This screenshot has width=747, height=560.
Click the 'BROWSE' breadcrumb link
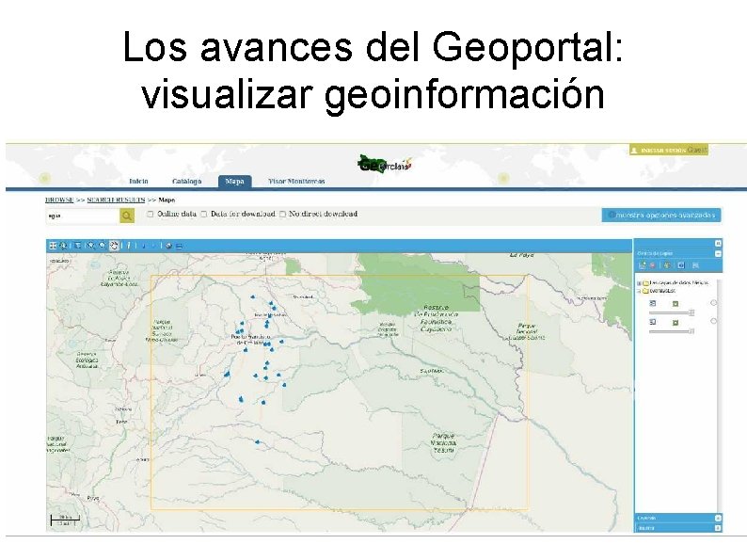pyautogui.click(x=59, y=200)
